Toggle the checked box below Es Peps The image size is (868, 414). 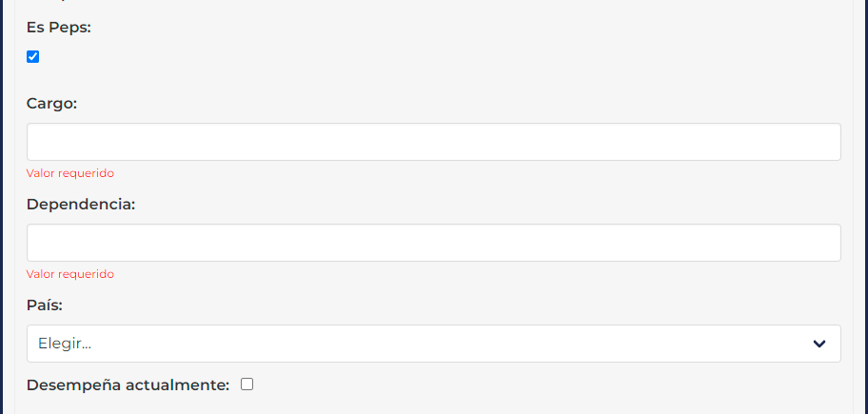tap(33, 57)
